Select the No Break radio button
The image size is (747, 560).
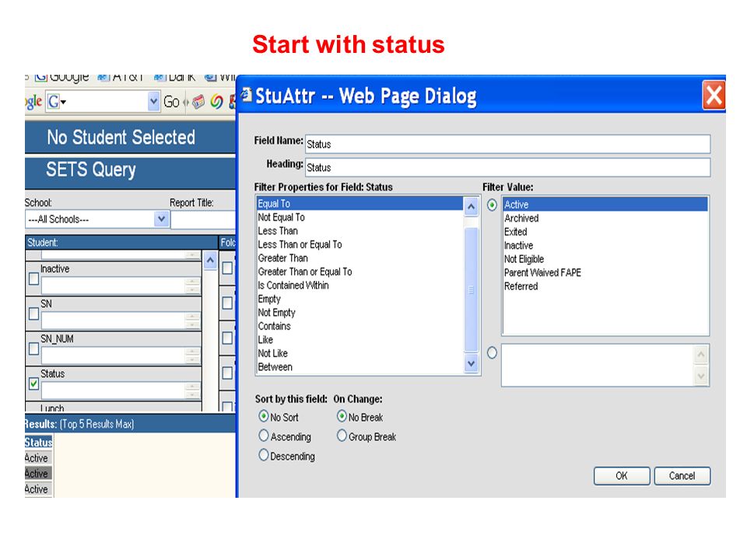click(342, 416)
